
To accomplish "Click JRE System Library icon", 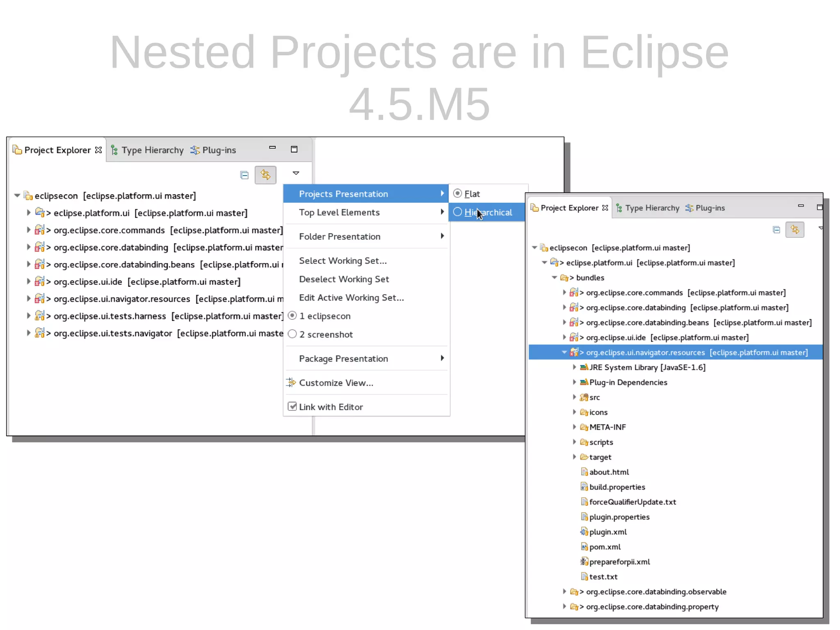I will 584,367.
